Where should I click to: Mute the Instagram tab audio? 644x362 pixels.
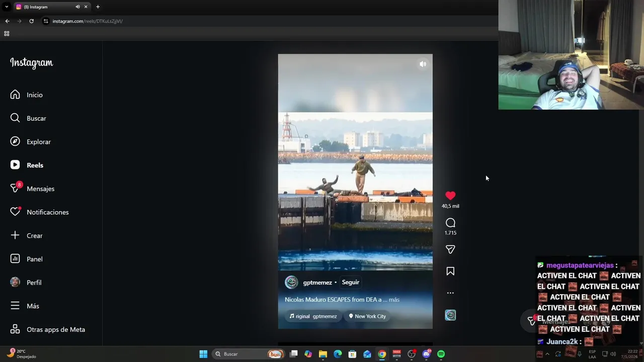[77, 7]
